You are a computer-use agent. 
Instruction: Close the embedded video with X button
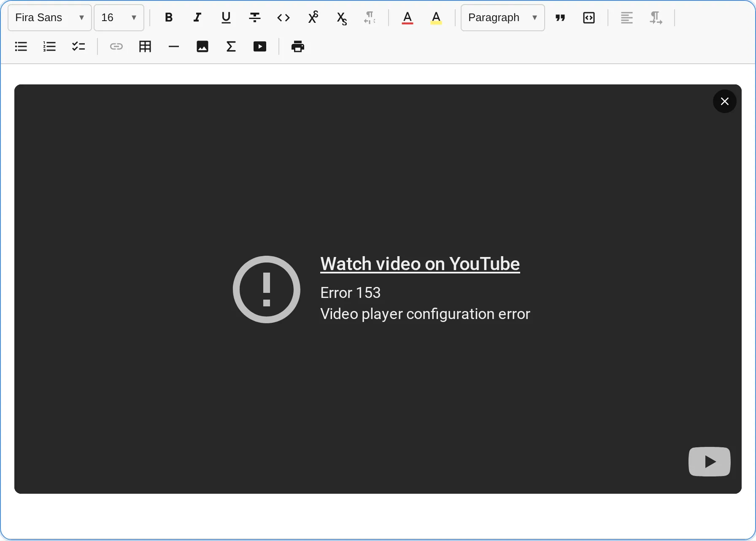(x=725, y=101)
